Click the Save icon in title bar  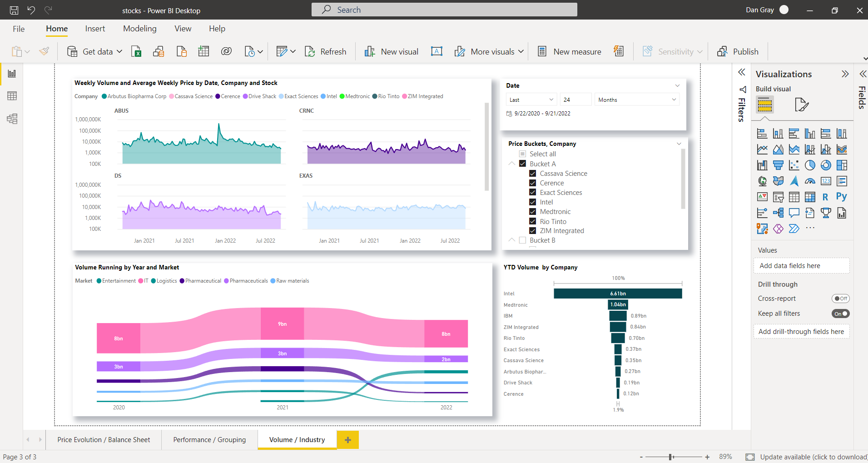[14, 10]
